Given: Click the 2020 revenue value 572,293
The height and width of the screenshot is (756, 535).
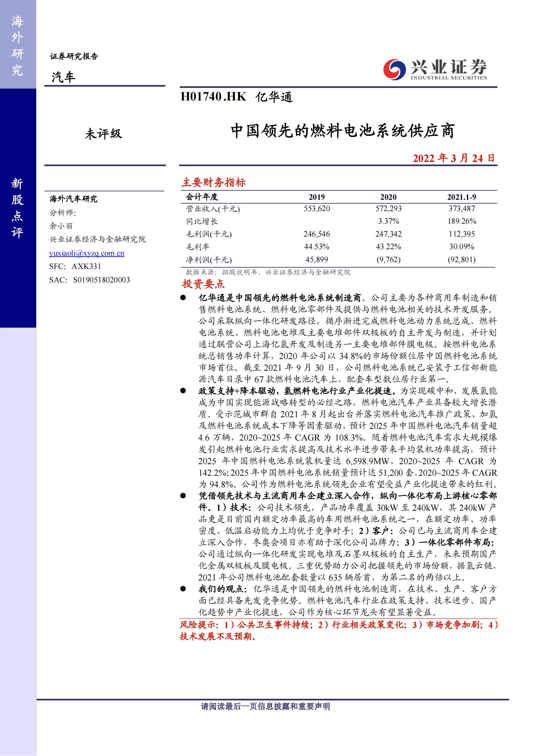Looking at the screenshot, I should (388, 208).
